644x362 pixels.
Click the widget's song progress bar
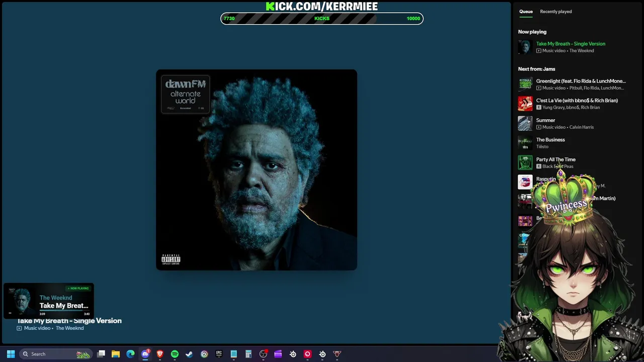64,310
